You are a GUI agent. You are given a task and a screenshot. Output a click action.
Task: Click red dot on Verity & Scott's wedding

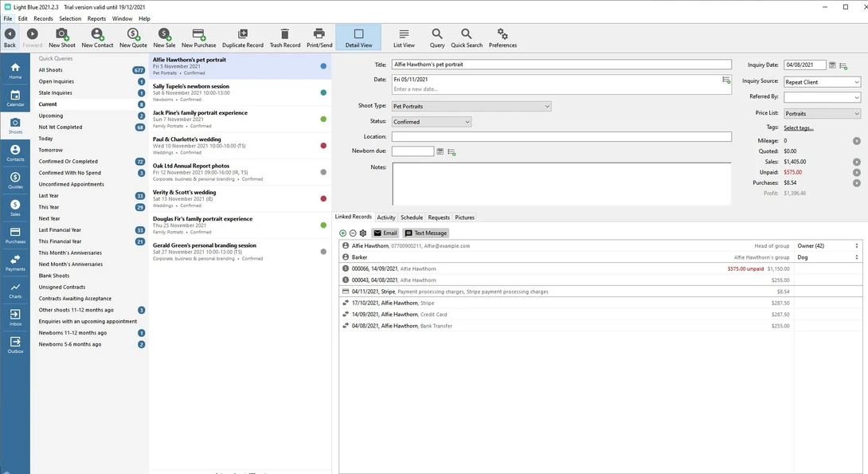click(323, 199)
